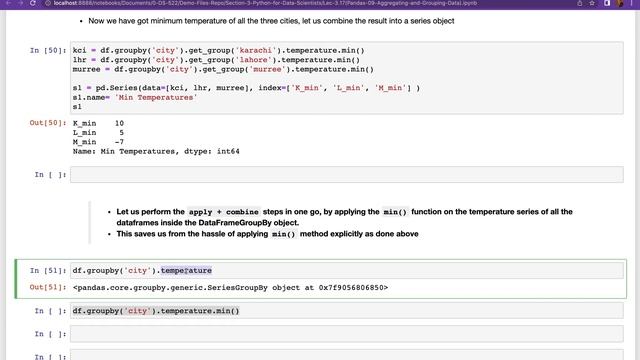Go back using browser back arrow
This screenshot has height=360, width=640.
click(x=8, y=3)
